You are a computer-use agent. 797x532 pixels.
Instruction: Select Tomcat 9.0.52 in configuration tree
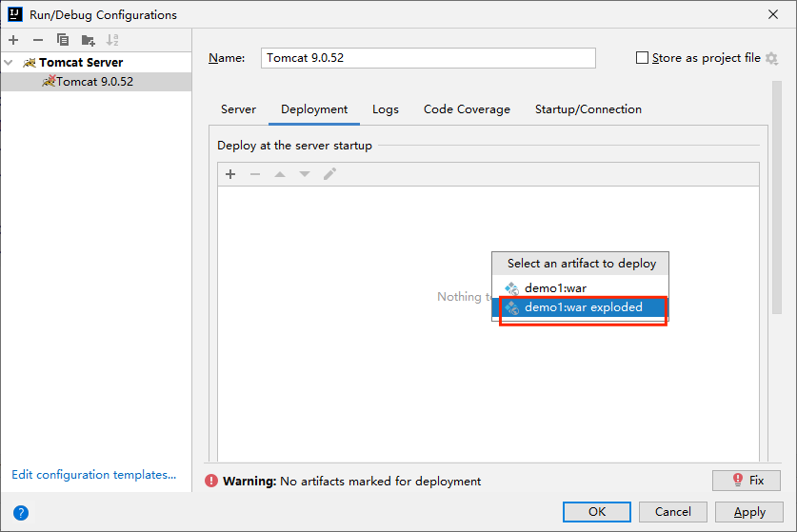pyautogui.click(x=96, y=82)
